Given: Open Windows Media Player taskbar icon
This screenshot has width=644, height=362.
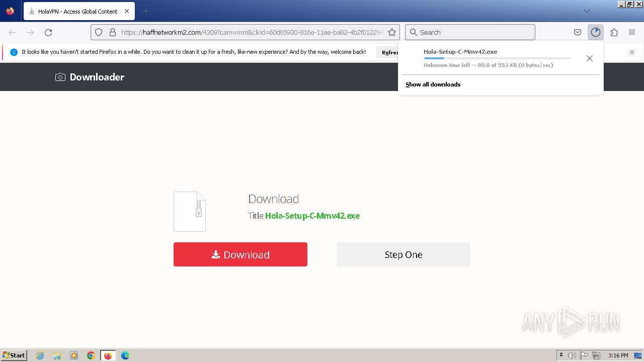Looking at the screenshot, I should tap(74, 355).
